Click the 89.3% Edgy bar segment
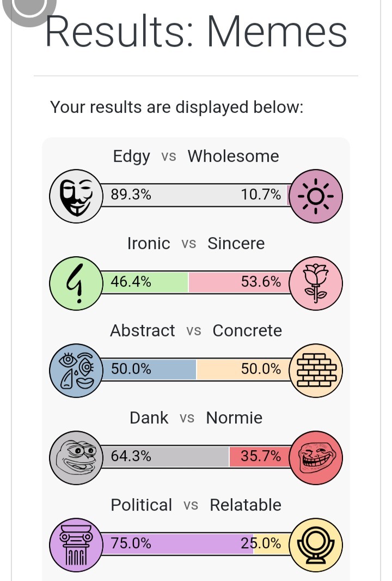The height and width of the screenshot is (581, 392). [x=191, y=195]
